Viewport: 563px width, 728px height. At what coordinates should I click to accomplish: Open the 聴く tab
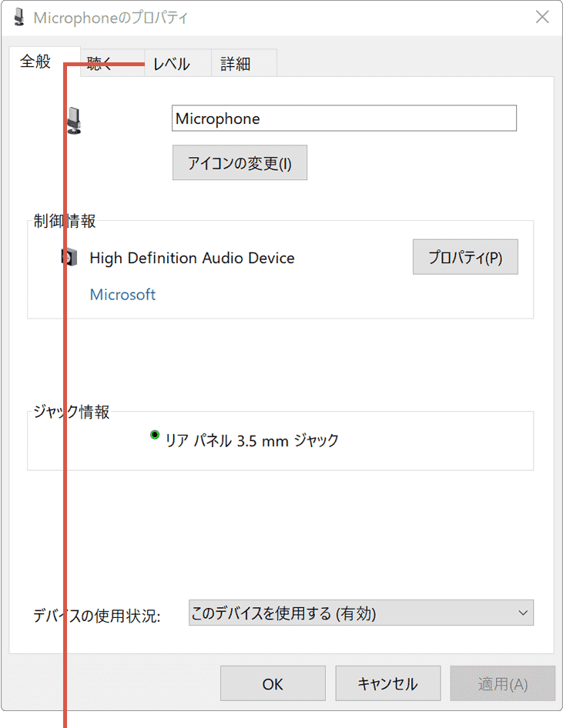pyautogui.click(x=100, y=65)
